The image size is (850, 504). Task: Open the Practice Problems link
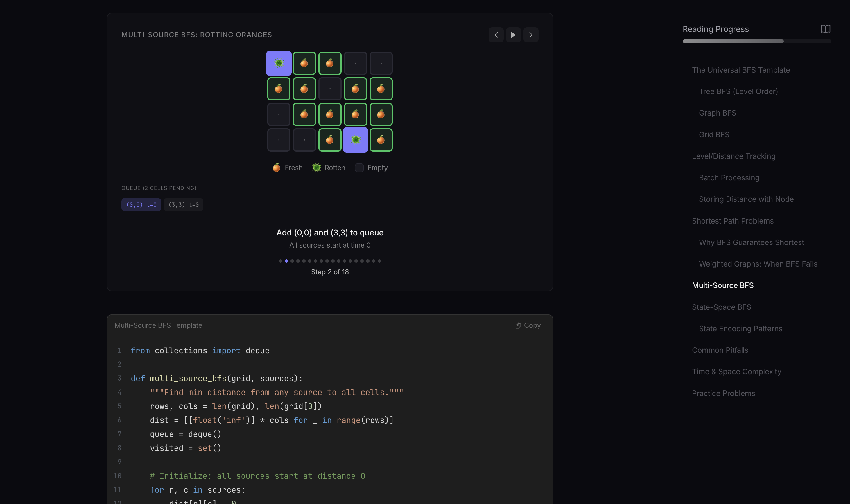coord(723,393)
